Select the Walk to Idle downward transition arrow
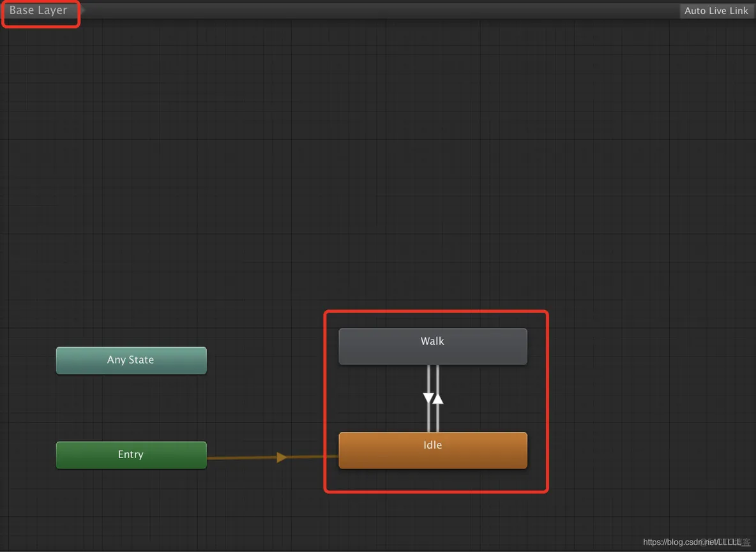 [x=428, y=398]
